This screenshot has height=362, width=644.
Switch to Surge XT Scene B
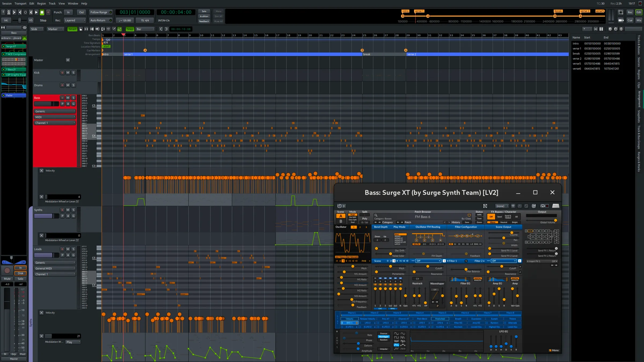click(x=341, y=221)
